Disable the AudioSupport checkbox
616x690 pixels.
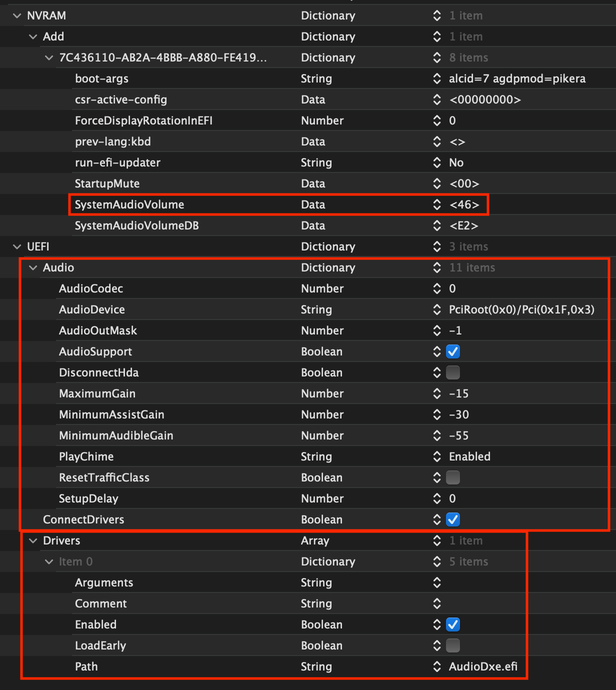453,351
